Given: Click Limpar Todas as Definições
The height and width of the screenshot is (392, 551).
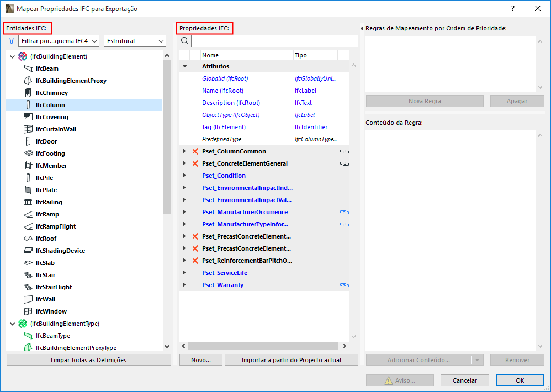Looking at the screenshot, I should tap(88, 360).
